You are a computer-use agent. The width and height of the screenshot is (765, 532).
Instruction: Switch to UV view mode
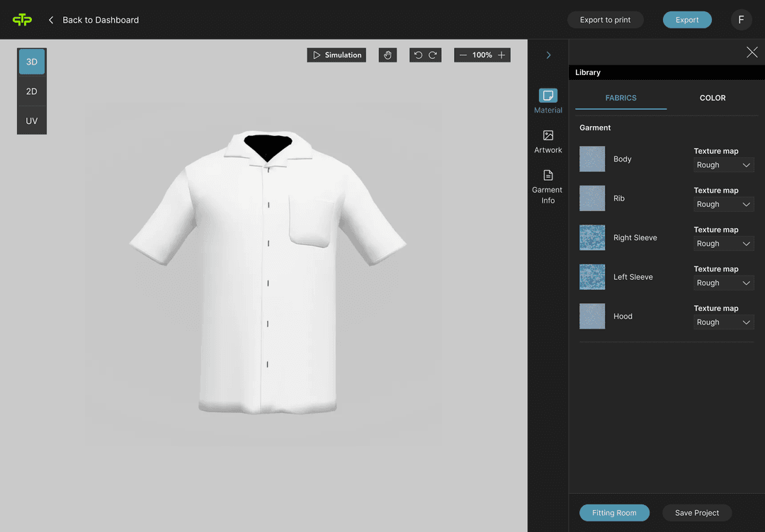31,120
